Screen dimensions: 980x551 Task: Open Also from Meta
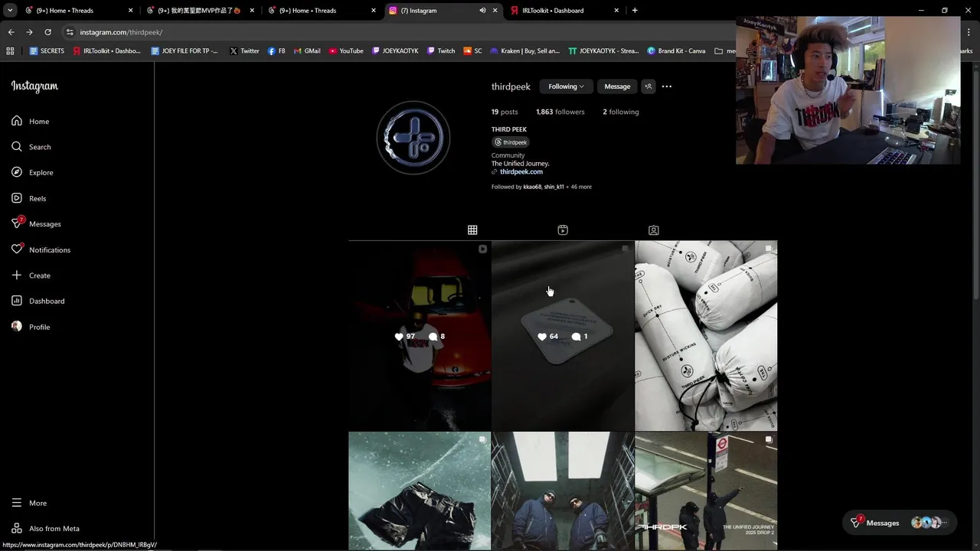point(45,528)
